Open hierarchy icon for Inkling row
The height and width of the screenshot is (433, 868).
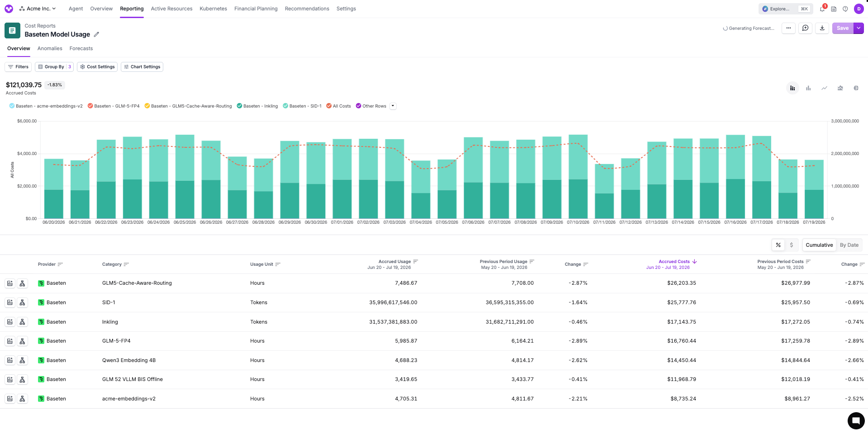22,322
